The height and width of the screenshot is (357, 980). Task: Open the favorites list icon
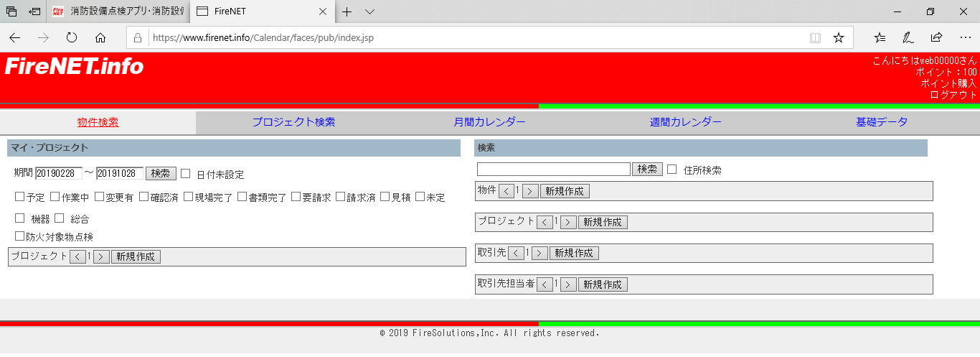coord(880,37)
